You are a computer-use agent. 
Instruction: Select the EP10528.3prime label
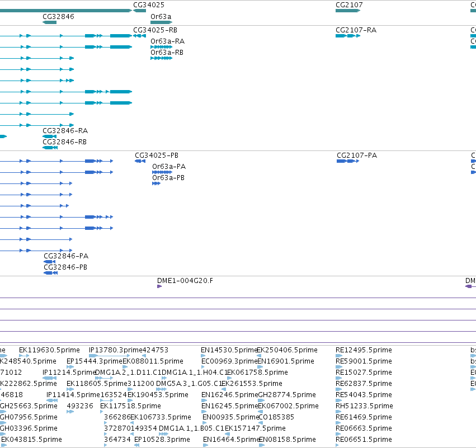coord(162,440)
